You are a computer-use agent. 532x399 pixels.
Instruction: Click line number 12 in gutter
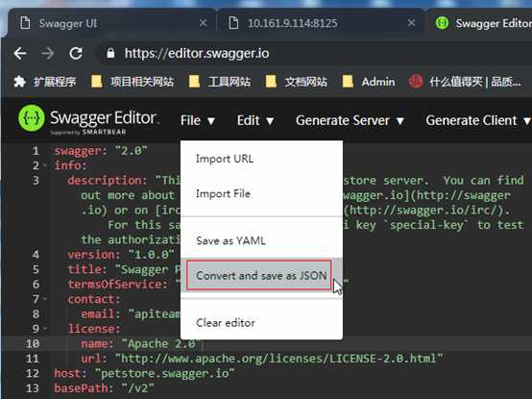point(33,373)
